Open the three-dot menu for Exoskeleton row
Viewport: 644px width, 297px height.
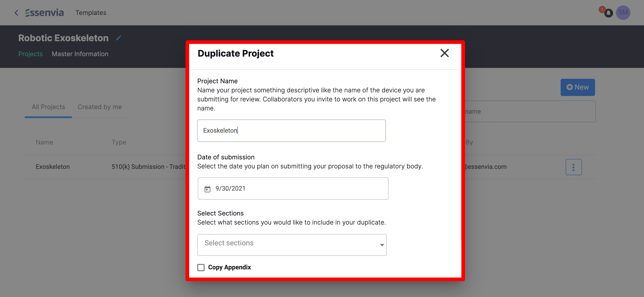pos(574,167)
